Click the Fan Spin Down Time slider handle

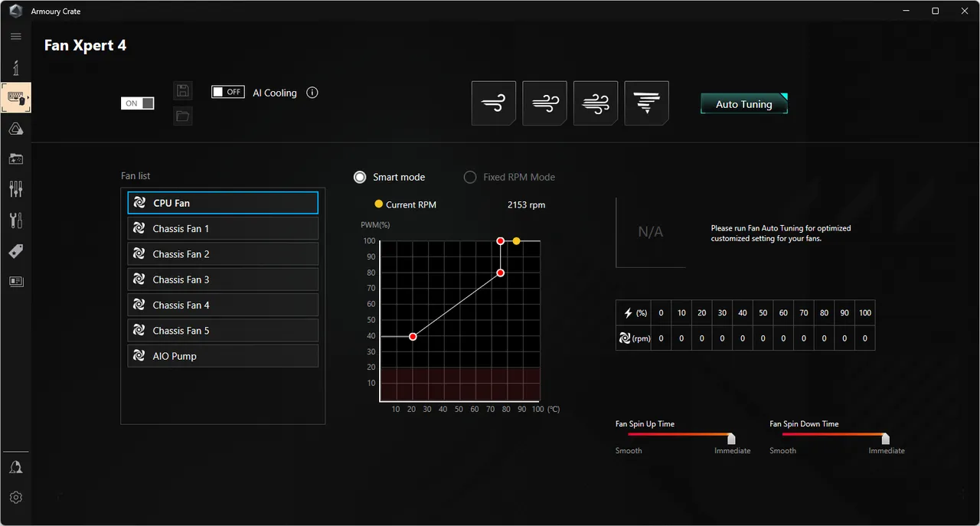tap(886, 439)
